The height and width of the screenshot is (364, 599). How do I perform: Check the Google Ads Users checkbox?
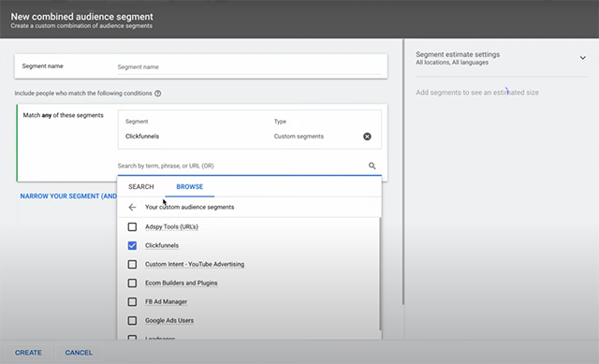pos(132,320)
